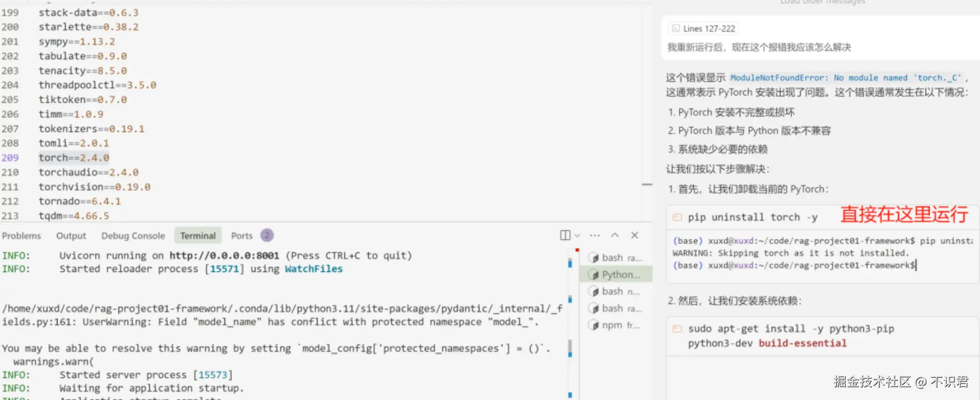
Task: Click the starlette==0.38.2 line
Action: tap(89, 27)
